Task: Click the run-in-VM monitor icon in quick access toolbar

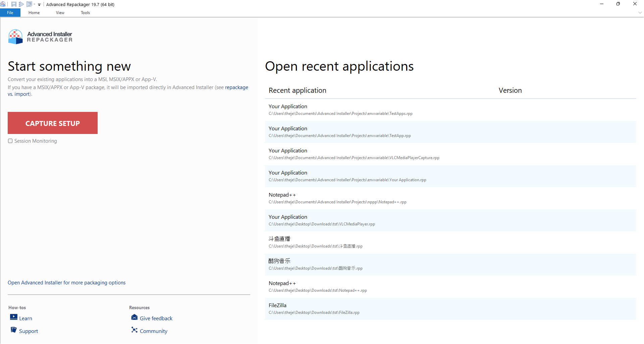Action: click(29, 4)
